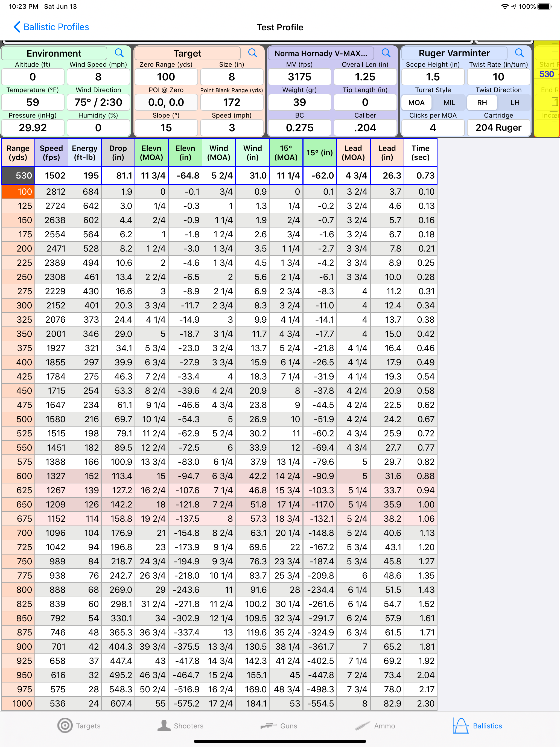
Task: Tap the Ammo bullet icon
Action: [362, 725]
